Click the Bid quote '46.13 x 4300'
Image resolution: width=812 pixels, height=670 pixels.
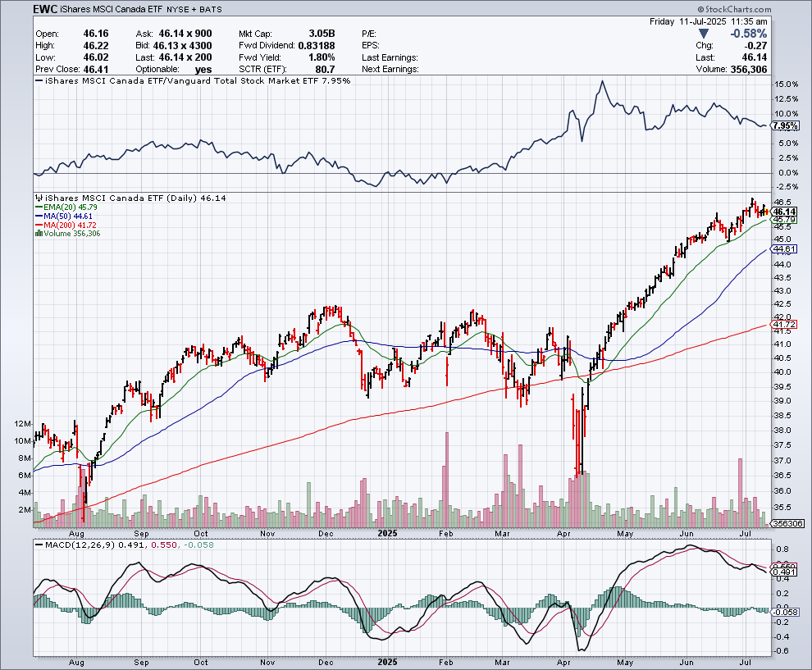[182, 46]
